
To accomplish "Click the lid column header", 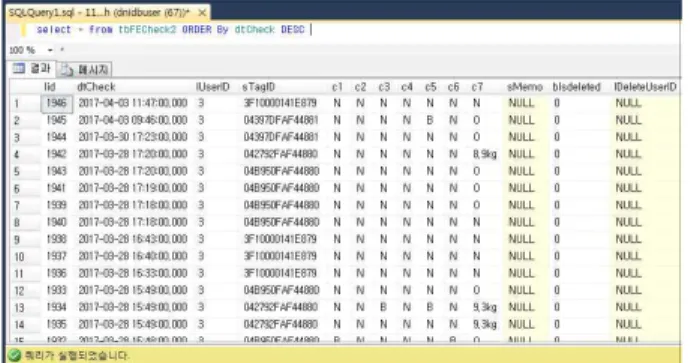I will [50, 87].
